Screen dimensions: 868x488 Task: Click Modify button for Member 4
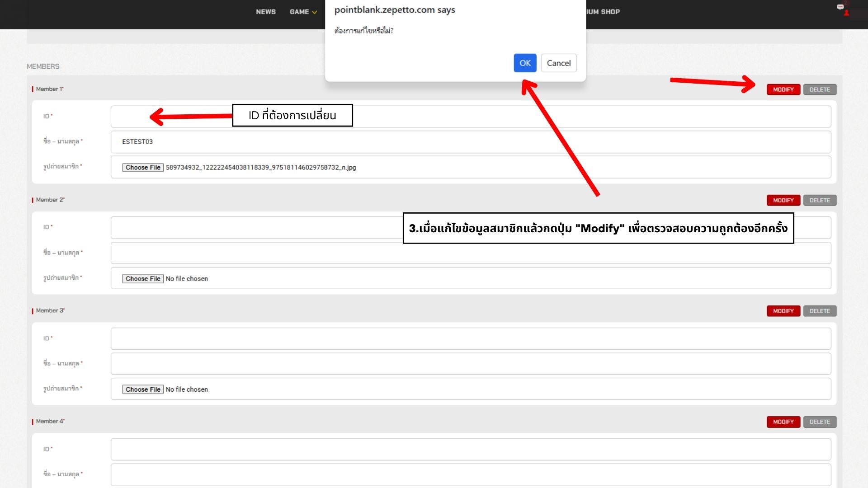click(x=783, y=422)
